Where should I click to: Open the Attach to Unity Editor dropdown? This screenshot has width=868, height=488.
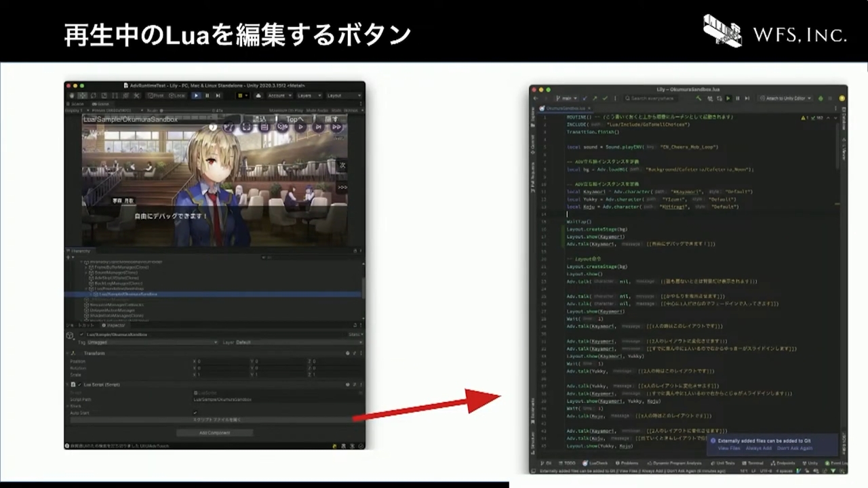pyautogui.click(x=785, y=98)
